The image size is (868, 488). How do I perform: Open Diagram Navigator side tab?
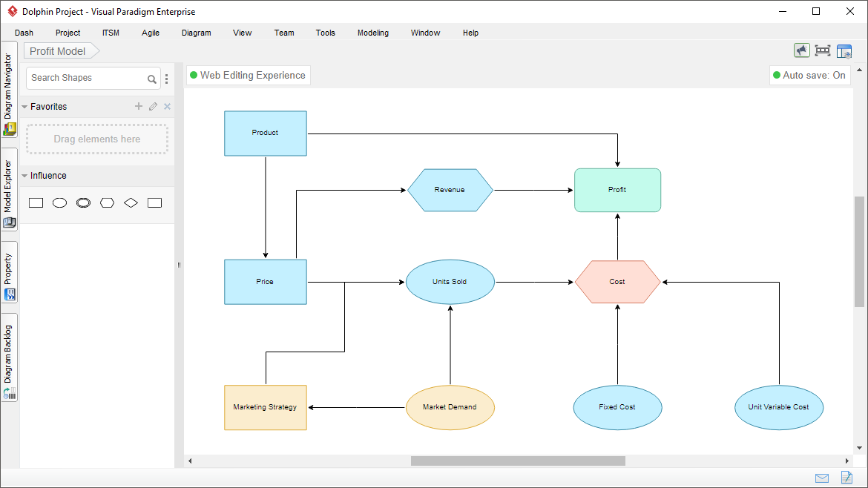[9, 89]
